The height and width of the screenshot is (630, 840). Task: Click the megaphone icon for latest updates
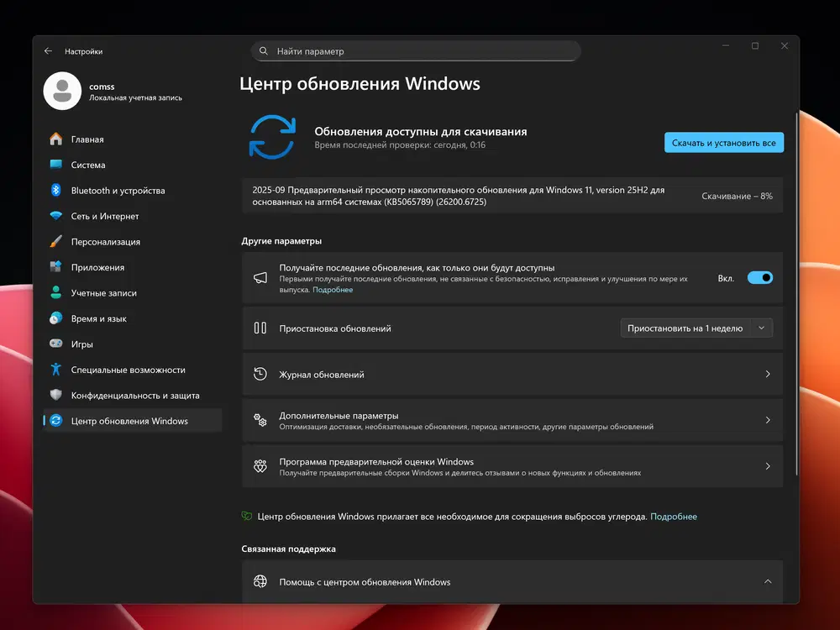260,278
